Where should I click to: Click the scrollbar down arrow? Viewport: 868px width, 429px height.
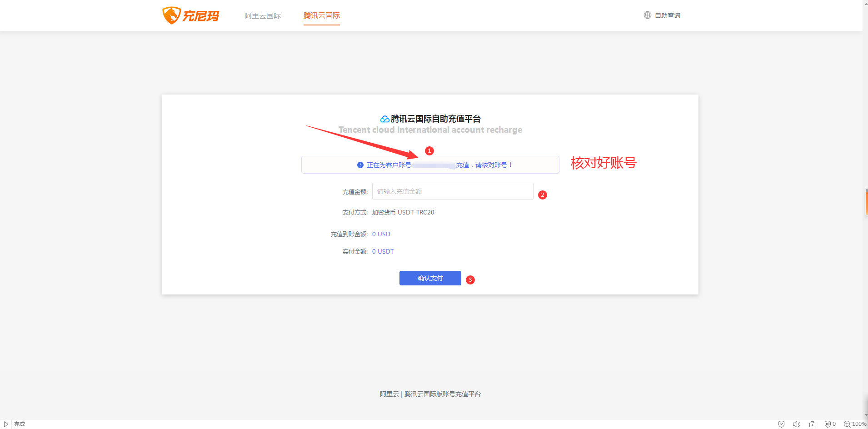tap(865, 414)
